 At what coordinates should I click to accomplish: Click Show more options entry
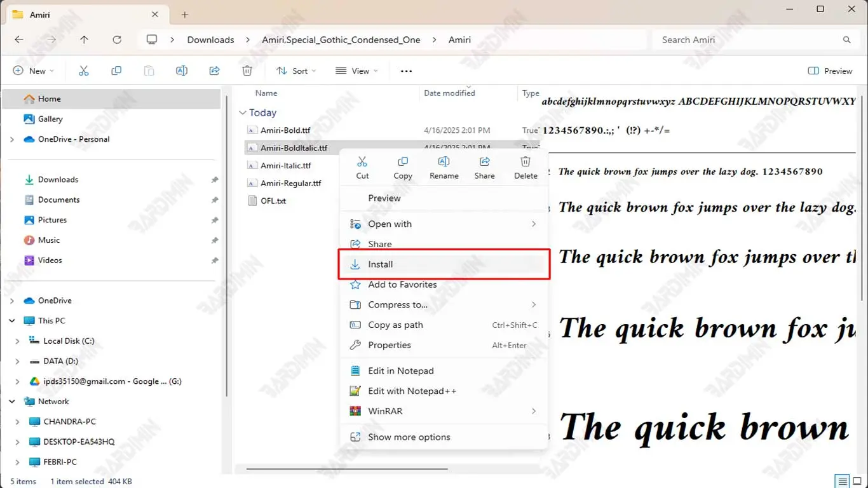[x=409, y=437]
